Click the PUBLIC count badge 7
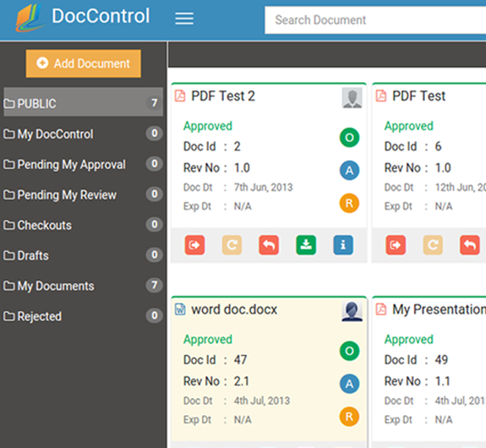This screenshot has width=486, height=448. 154,102
